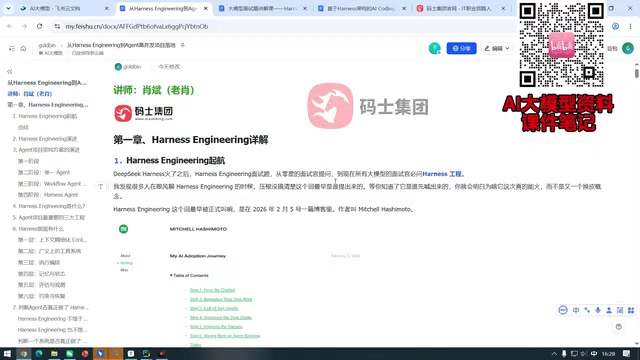Click taskbar microphone tray icon
640x360 pixels.
pos(564,353)
